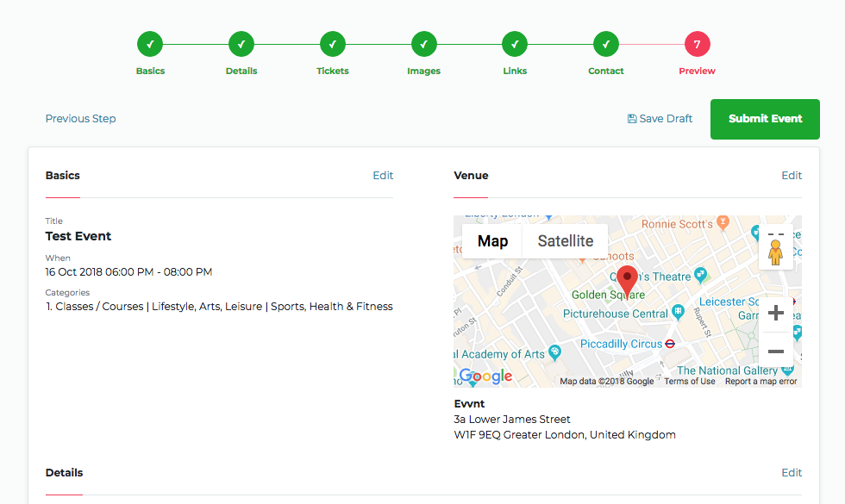
Task: Click the National Gallery map marker
Action: click(x=787, y=370)
